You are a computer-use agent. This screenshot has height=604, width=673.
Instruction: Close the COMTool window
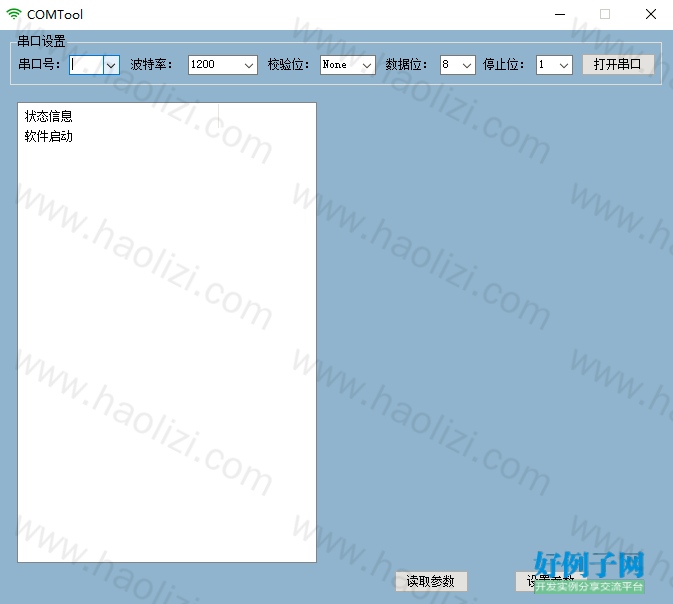click(651, 14)
